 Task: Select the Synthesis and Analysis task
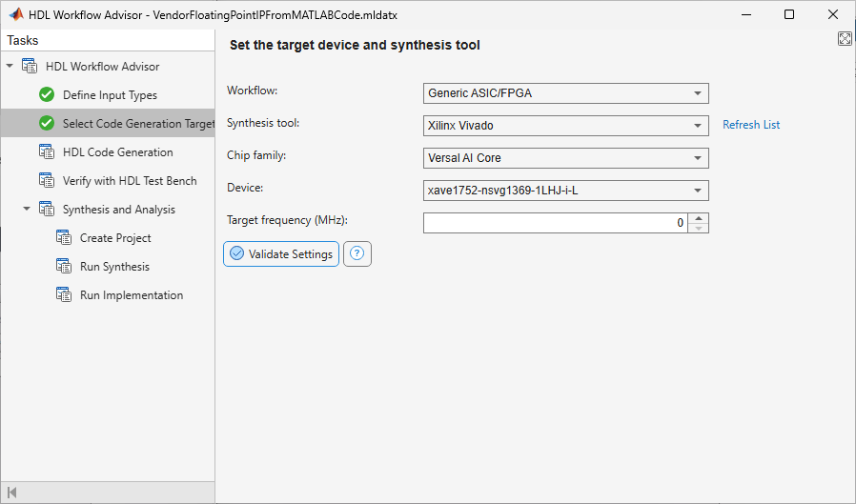[119, 210]
